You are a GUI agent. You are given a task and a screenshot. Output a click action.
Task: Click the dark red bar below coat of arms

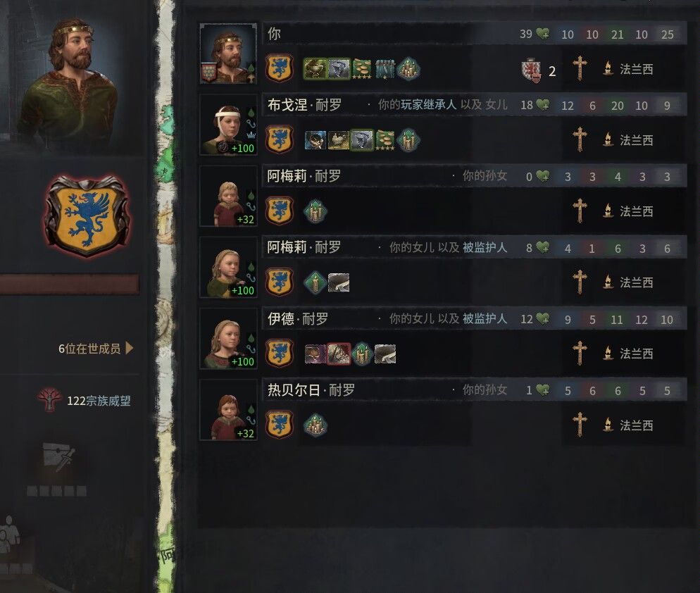tap(70, 285)
